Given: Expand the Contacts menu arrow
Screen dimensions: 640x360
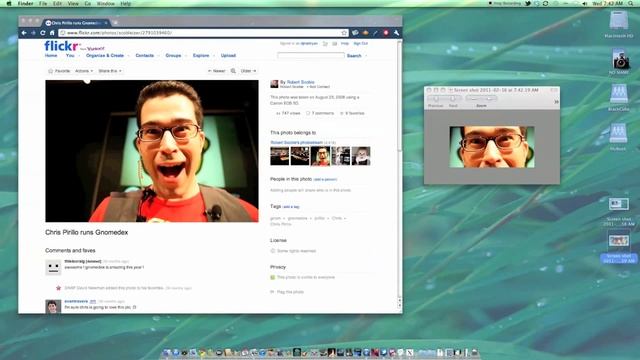Looking at the screenshot, I should 158,56.
